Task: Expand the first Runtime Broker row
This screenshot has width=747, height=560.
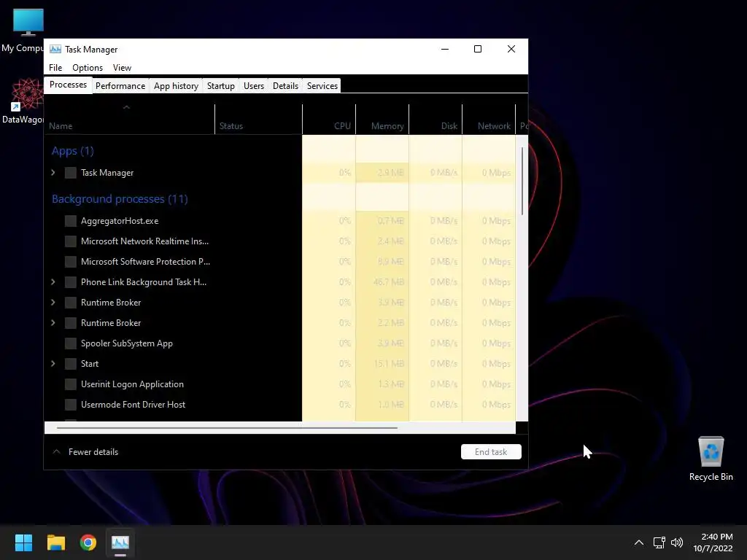Action: tap(53, 303)
